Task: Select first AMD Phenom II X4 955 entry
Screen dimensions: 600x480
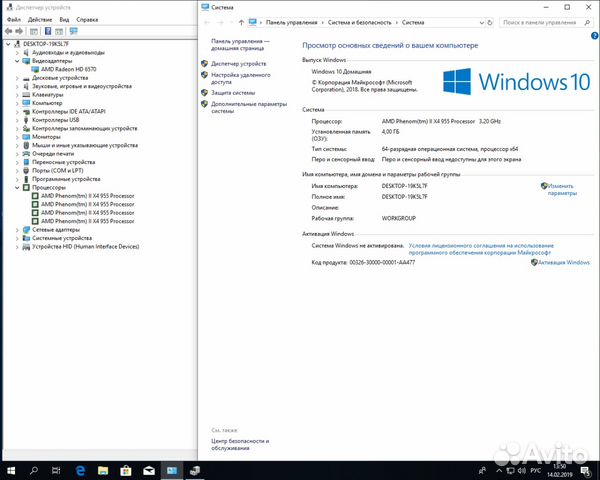Action: click(x=88, y=196)
